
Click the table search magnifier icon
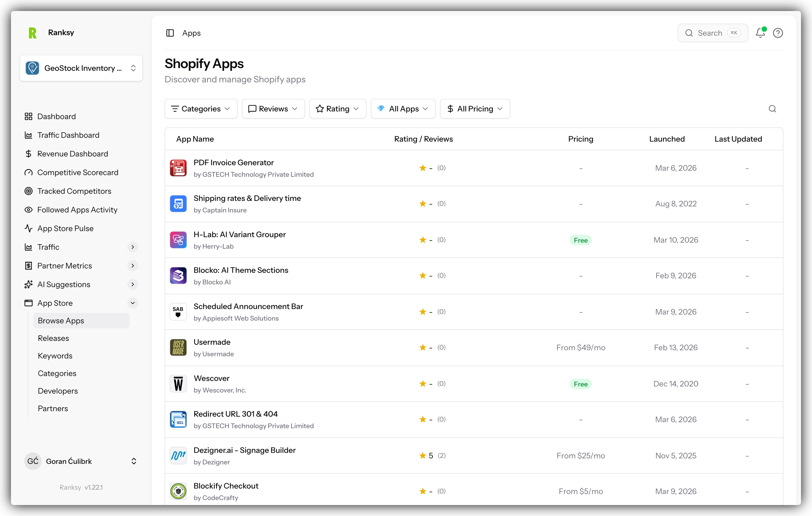(x=772, y=109)
